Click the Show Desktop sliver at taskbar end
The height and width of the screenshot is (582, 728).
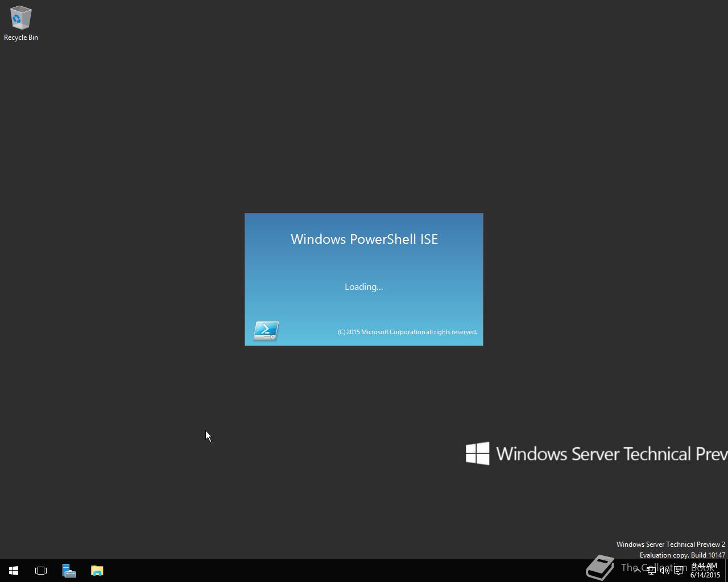(726, 571)
